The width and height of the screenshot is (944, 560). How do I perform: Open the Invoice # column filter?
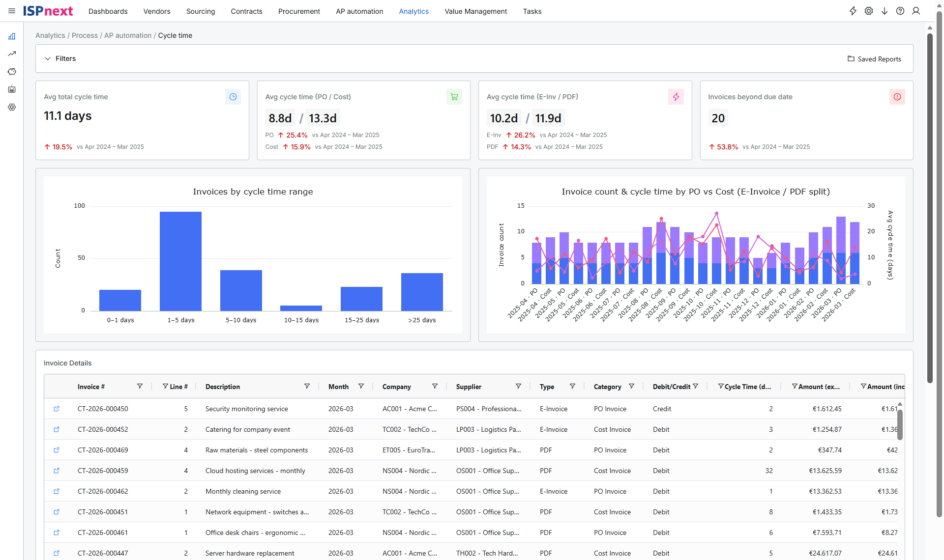[140, 387]
